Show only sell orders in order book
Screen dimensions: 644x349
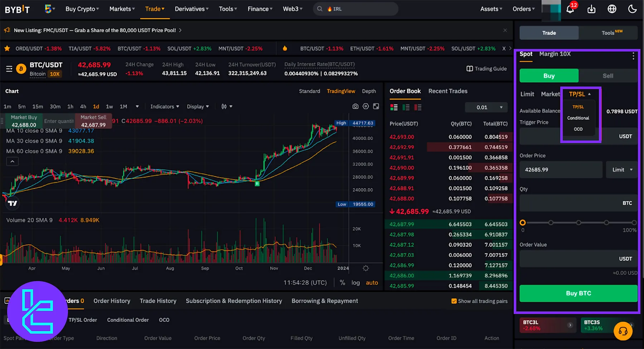418,107
